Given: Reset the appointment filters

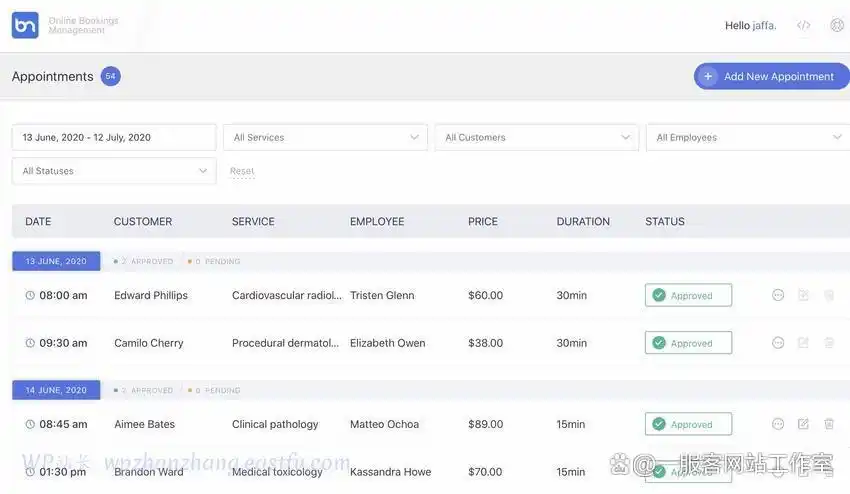Looking at the screenshot, I should click(242, 171).
